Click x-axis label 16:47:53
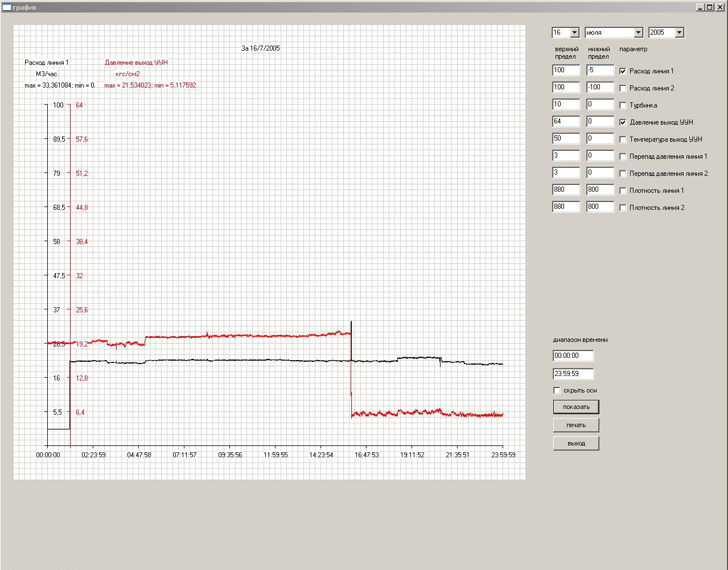728x570 pixels. [367, 455]
